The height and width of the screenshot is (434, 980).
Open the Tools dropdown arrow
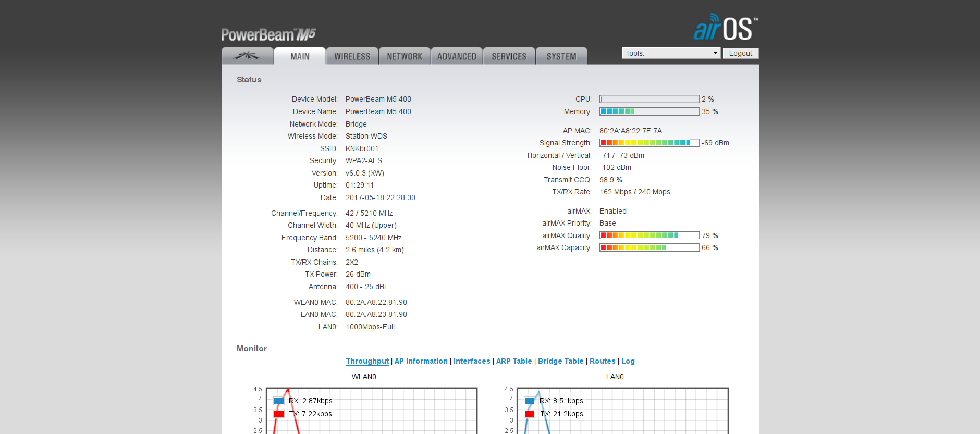pos(716,53)
